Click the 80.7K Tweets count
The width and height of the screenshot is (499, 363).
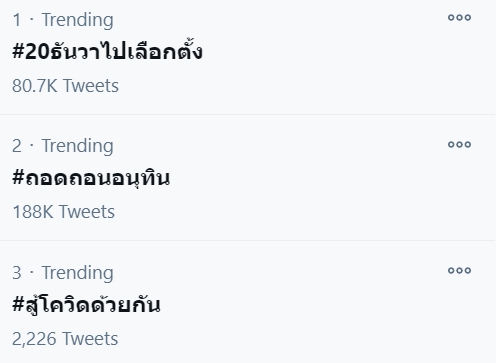click(x=65, y=86)
